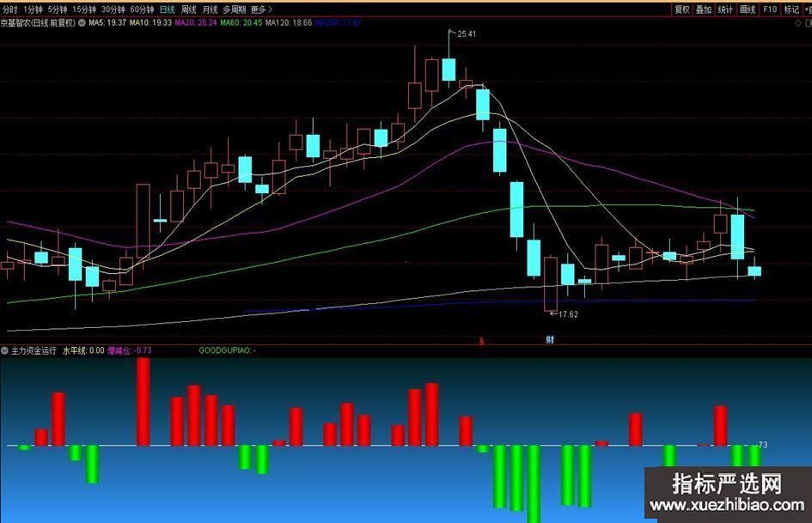Viewport: 812px width, 523px height.
Task: Open F10 company information
Action: point(770,9)
